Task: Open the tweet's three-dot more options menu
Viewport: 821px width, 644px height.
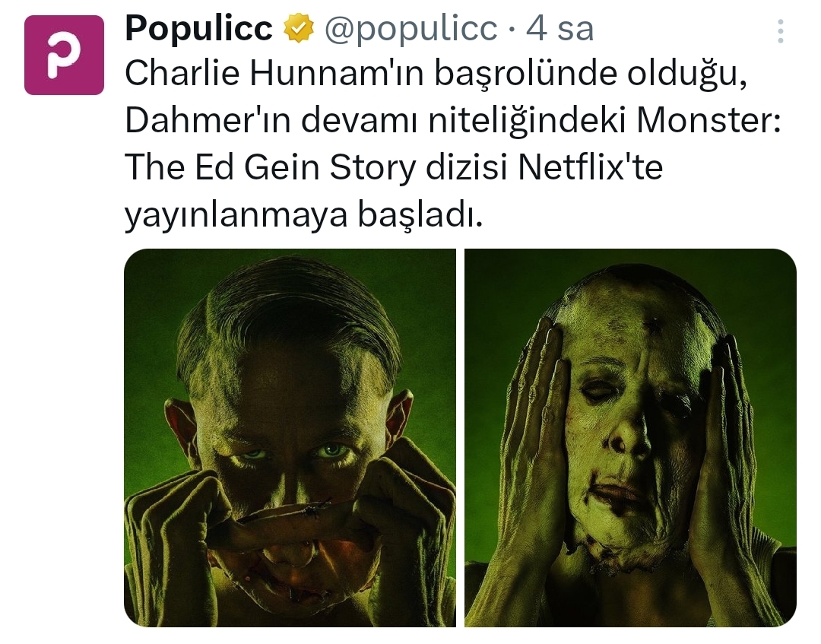Action: click(780, 31)
